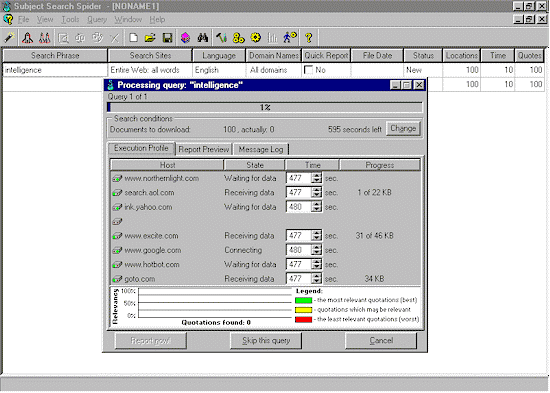This screenshot has height=393, width=550.
Task: Click the host icon beside www.hotbot.com
Action: click(x=117, y=265)
